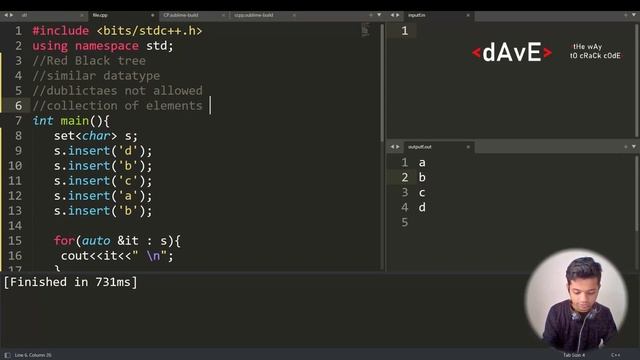Screen dimensions: 640x360
Task: Click line number 15 in code gutter
Action: click(x=15, y=241)
